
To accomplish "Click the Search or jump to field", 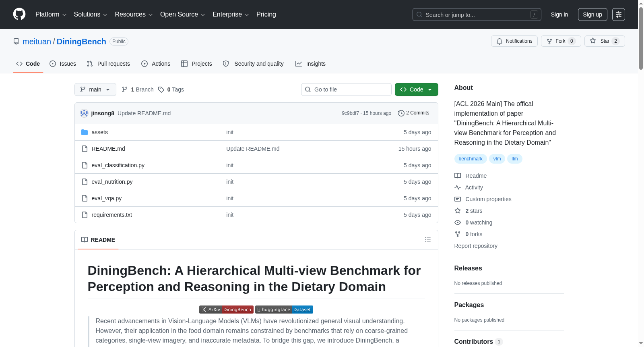I will pos(477,15).
